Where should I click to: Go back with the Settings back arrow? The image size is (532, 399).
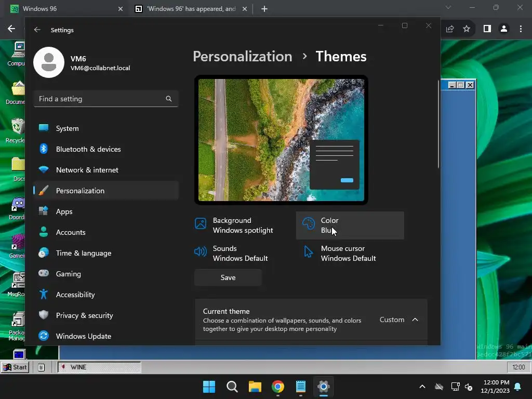tap(37, 30)
